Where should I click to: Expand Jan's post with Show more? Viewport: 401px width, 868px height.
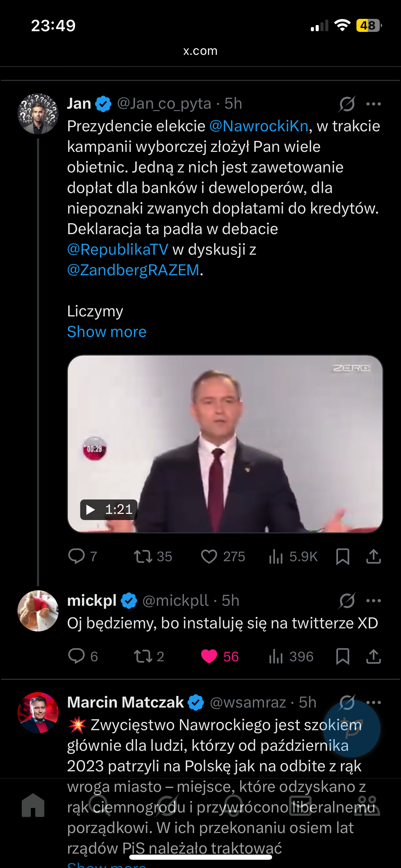click(107, 332)
